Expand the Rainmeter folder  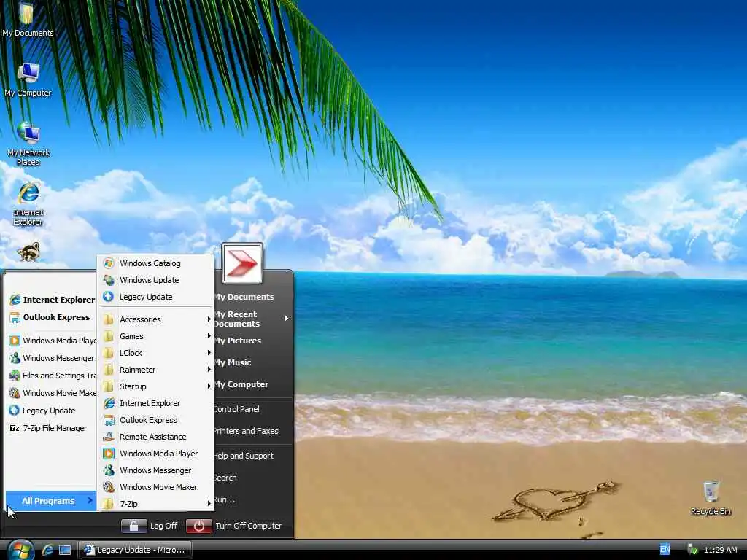click(156, 370)
